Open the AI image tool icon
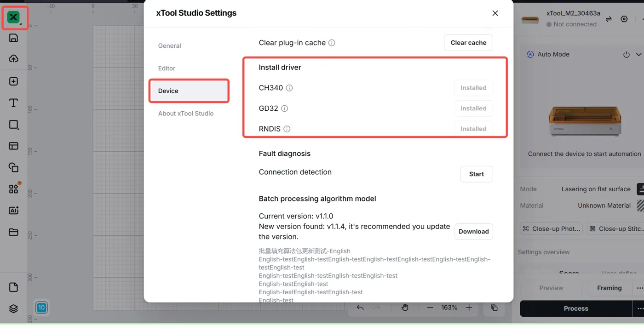Viewport: 644px width, 325px height. [13, 211]
